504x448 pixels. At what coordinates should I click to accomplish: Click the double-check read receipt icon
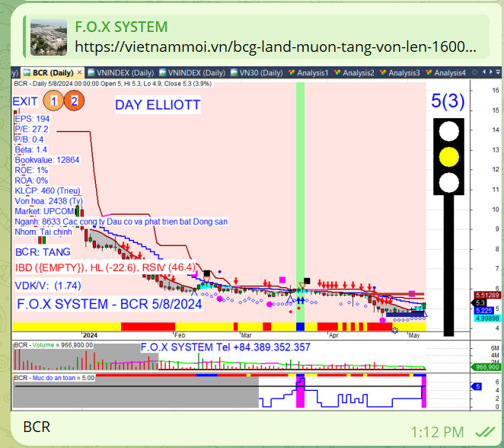[485, 432]
